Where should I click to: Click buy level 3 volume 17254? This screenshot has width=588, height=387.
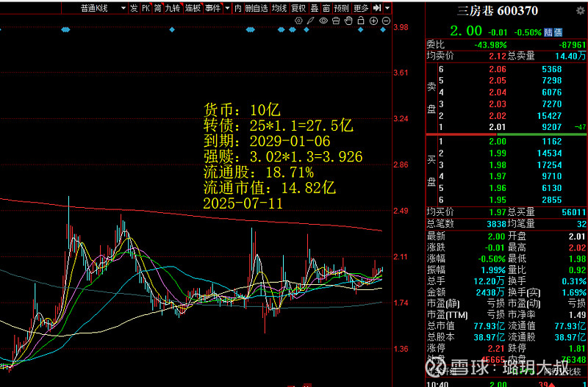tap(549, 164)
